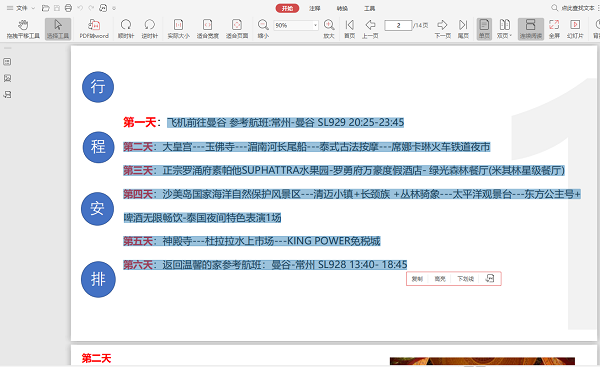Switch to the 开始 tab

click(x=287, y=8)
